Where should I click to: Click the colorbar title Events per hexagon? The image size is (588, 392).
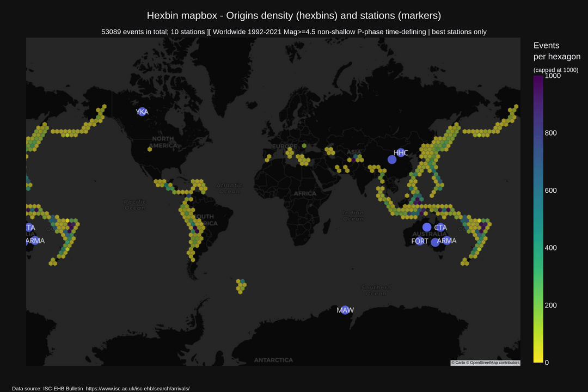pyautogui.click(x=556, y=51)
